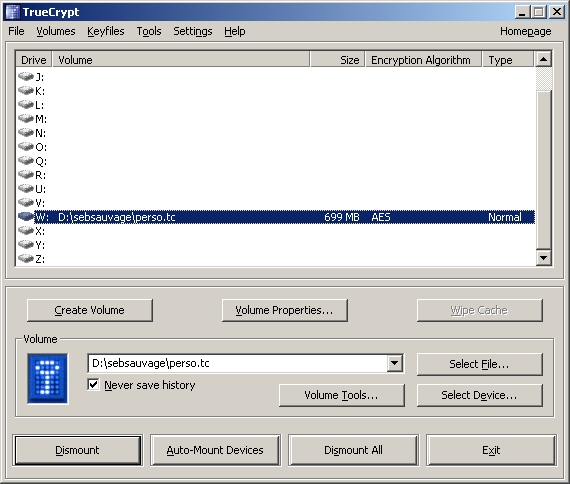570x484 pixels.
Task: Click the mounted W: drive icon
Action: tap(26, 216)
